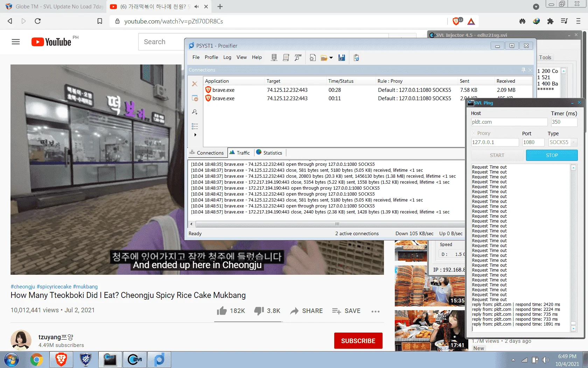Click the Open Profile folder icon
588x368 pixels.
click(324, 57)
